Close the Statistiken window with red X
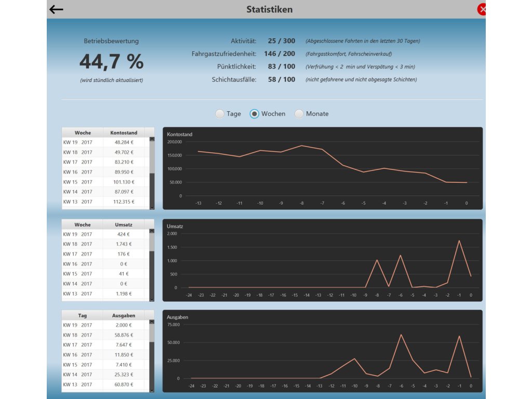The height and width of the screenshot is (399, 532). [x=482, y=9]
